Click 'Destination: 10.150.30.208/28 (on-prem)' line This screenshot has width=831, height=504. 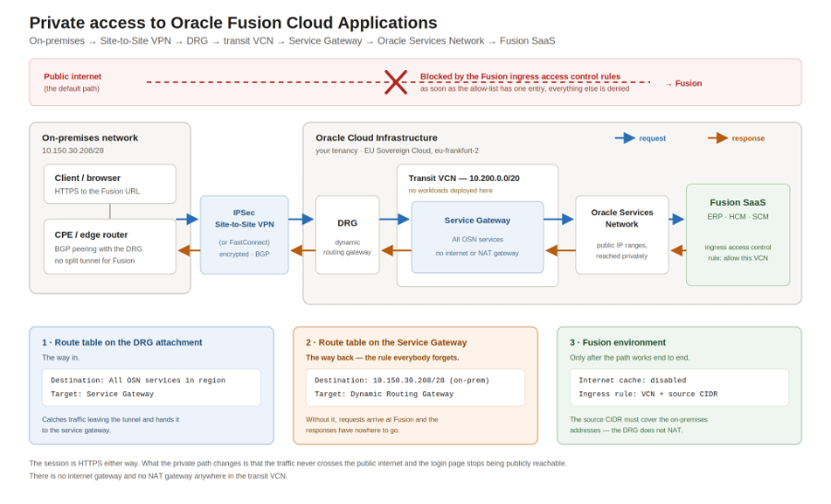(x=402, y=380)
